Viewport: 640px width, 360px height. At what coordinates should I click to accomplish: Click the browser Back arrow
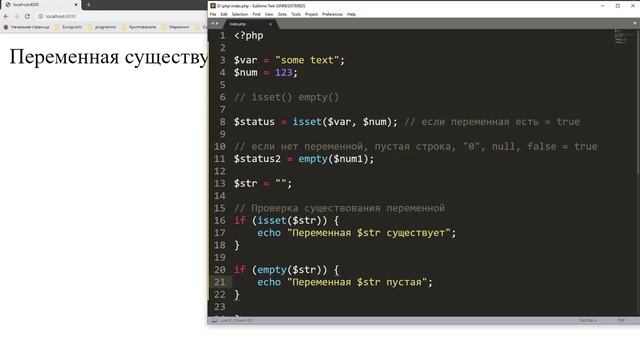click(x=6, y=16)
